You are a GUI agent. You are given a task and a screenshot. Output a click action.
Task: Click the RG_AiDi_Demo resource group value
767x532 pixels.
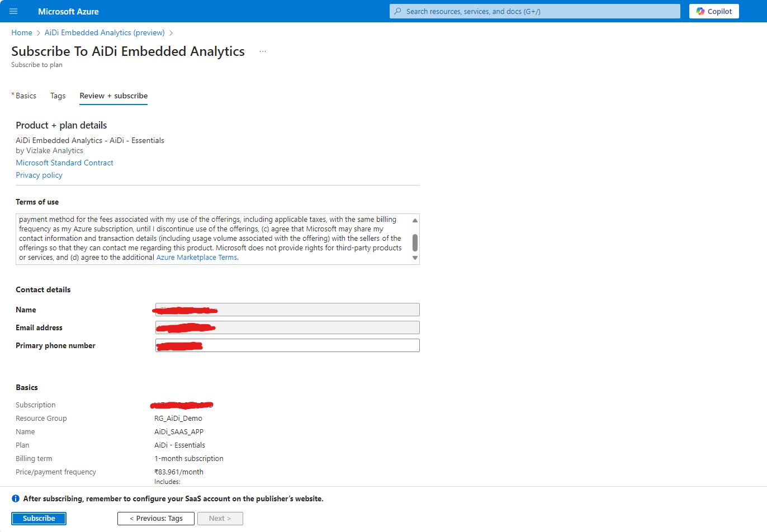click(x=178, y=419)
